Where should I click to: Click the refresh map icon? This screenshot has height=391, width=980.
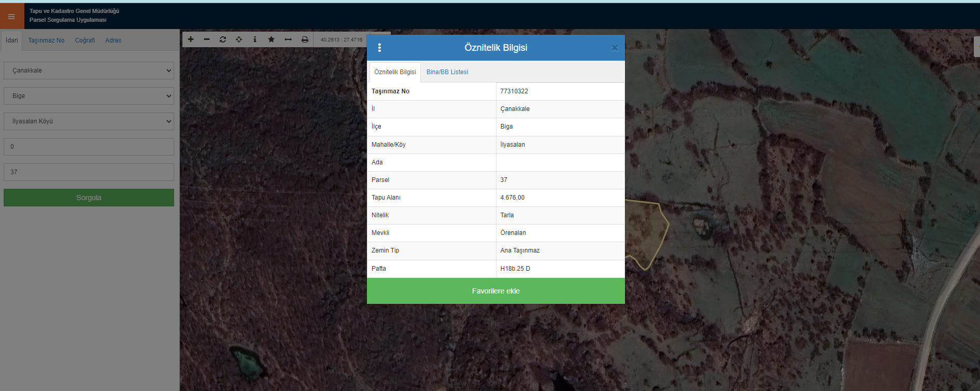coord(223,39)
